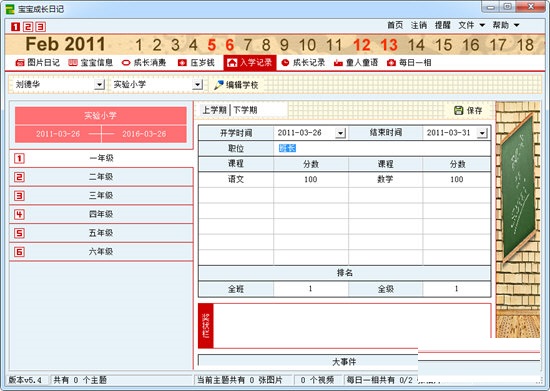Select day 10 in the calendar strip
550x391 pixels.
click(307, 45)
